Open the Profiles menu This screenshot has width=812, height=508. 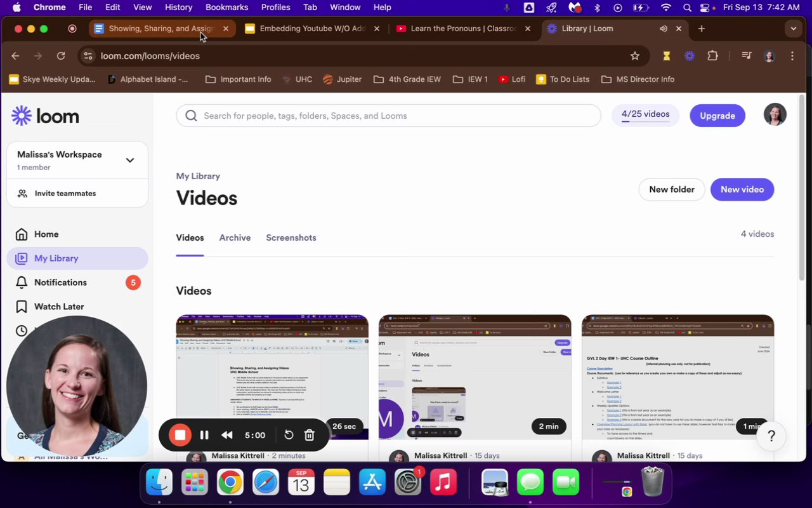275,7
